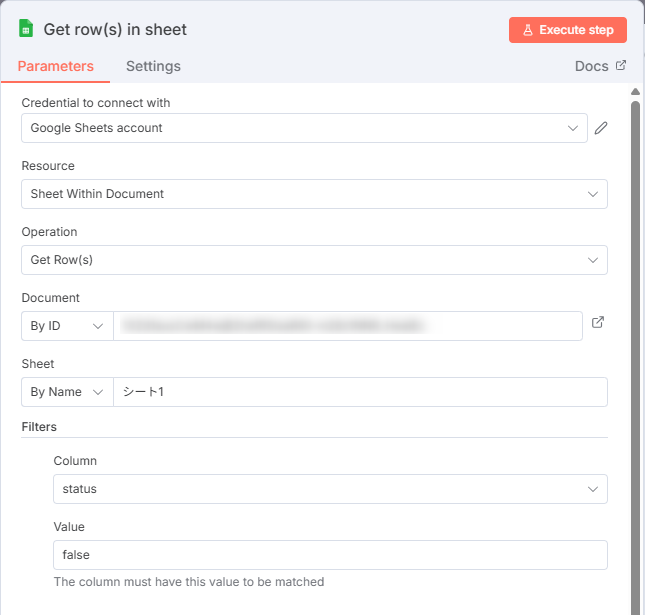Viewport: 645px width, 615px height.
Task: Open the Docs link
Action: coord(591,66)
